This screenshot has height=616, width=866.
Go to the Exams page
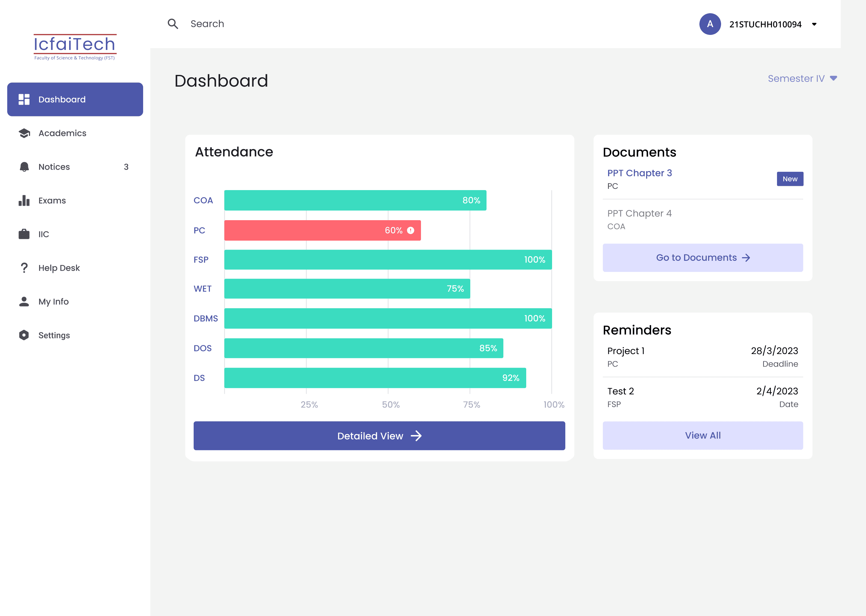[x=75, y=200]
